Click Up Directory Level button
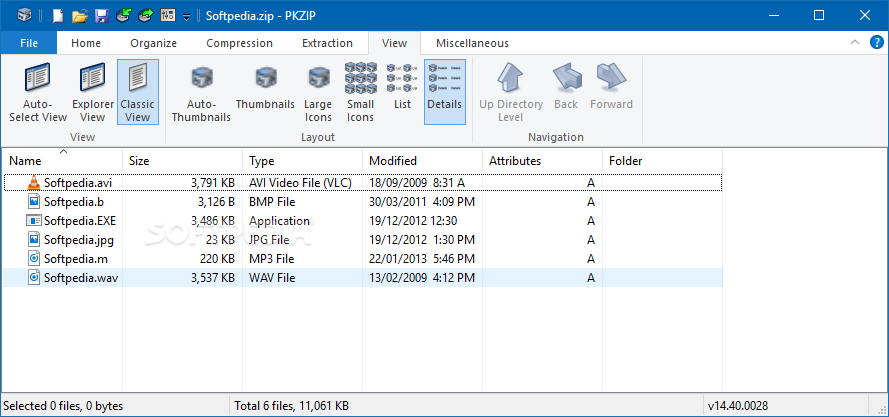 click(x=511, y=92)
